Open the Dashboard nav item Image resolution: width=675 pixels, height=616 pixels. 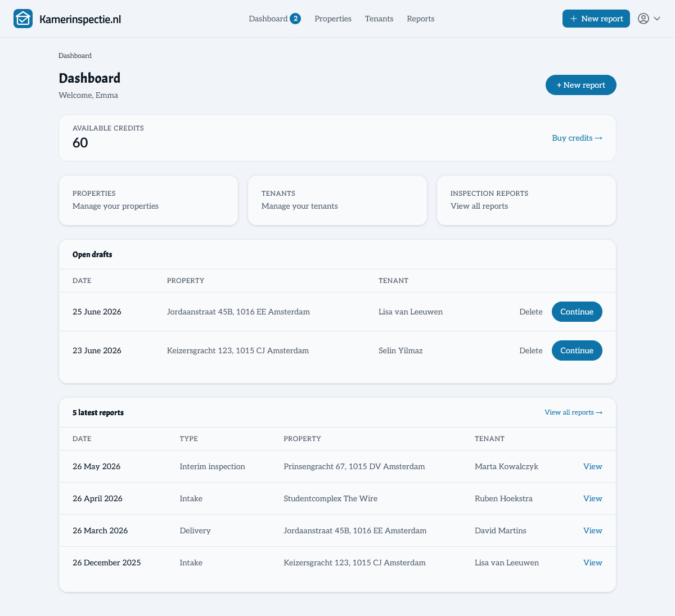pyautogui.click(x=268, y=19)
